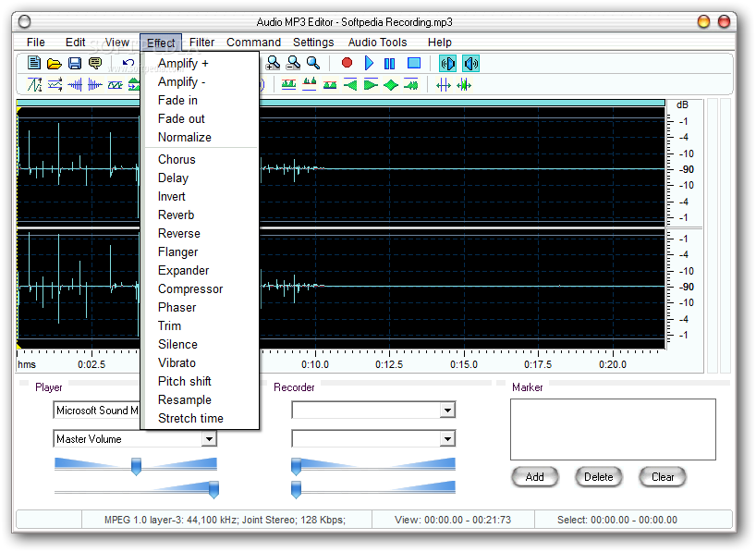The height and width of the screenshot is (552, 756).
Task: Choose Stretch time from the menu
Action: pos(202,418)
